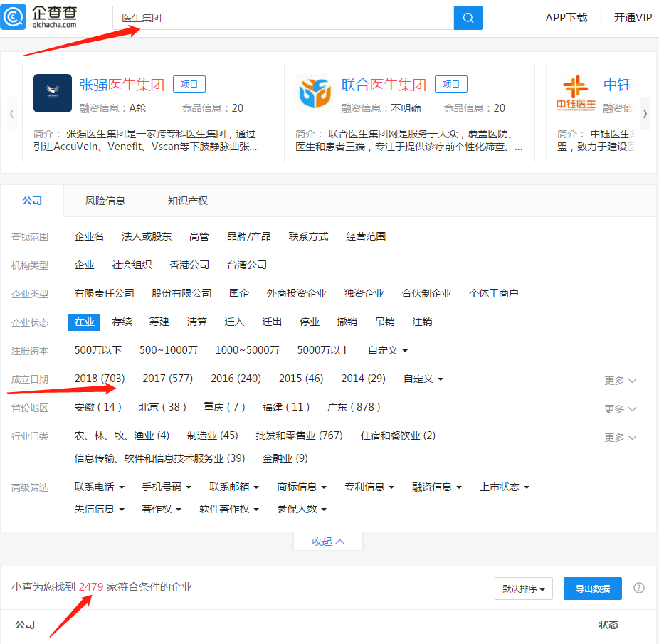Filter by 存续 enterprise status
The height and width of the screenshot is (644, 659).
(x=122, y=322)
